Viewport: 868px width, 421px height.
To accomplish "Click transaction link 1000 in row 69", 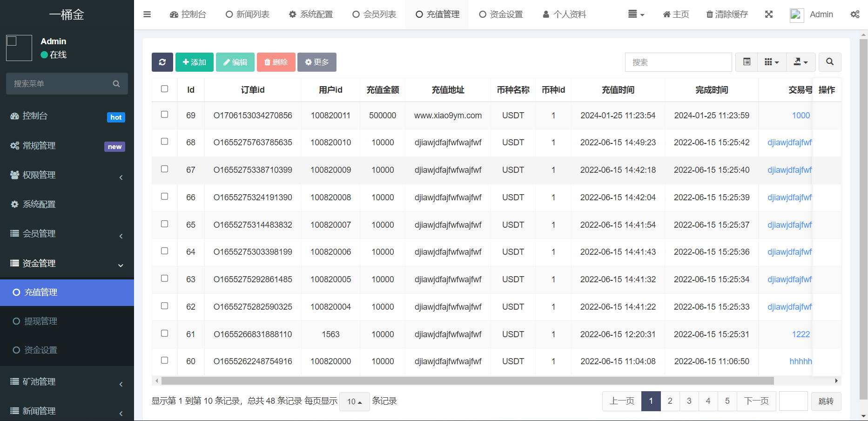I will (x=801, y=115).
